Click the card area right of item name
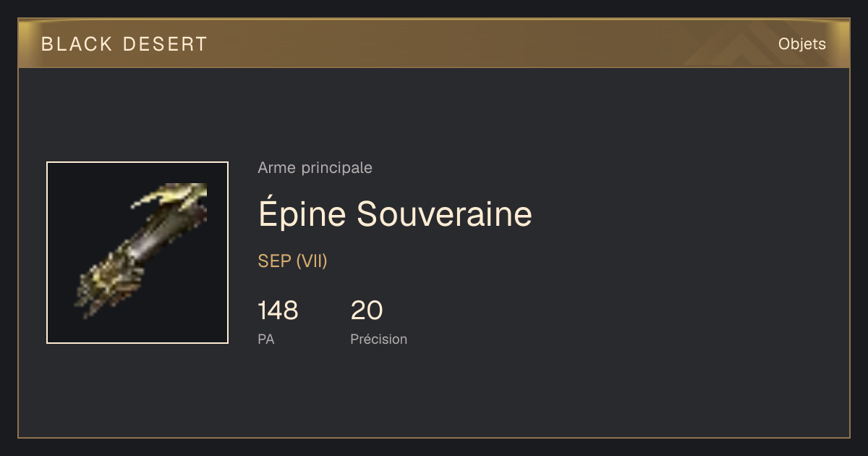This screenshot has width=868, height=456. tap(687, 214)
